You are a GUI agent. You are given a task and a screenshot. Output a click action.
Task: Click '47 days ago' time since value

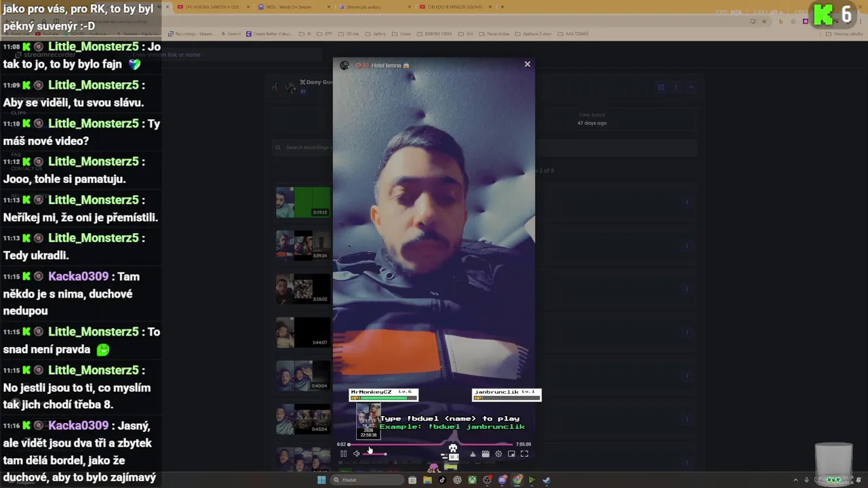592,123
